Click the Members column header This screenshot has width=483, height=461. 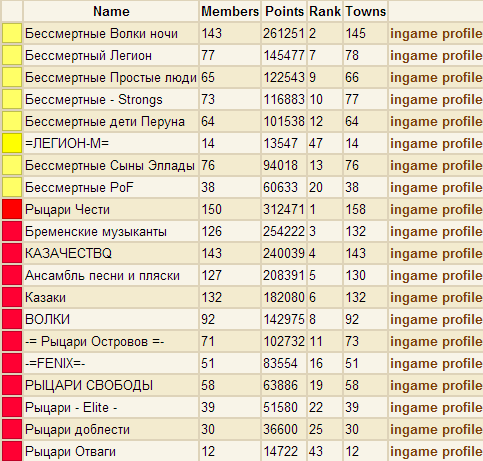(230, 12)
